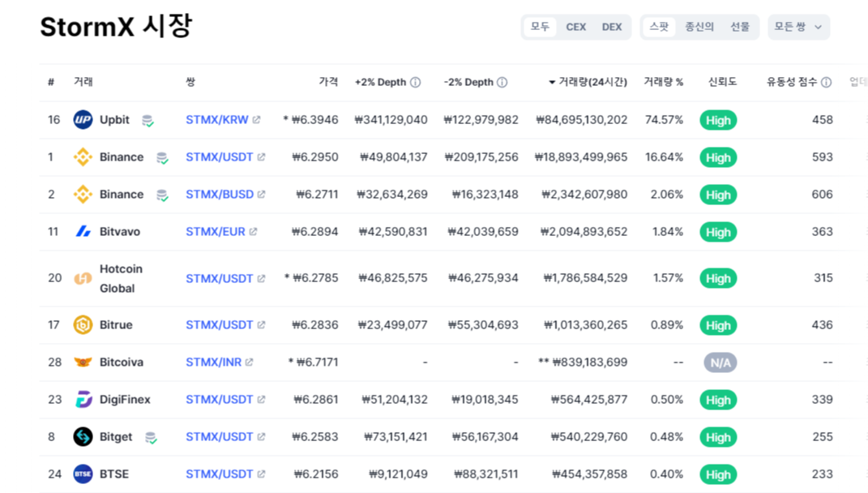868x493 pixels.
Task: Click the Bitcoiva exchange name
Action: (122, 362)
